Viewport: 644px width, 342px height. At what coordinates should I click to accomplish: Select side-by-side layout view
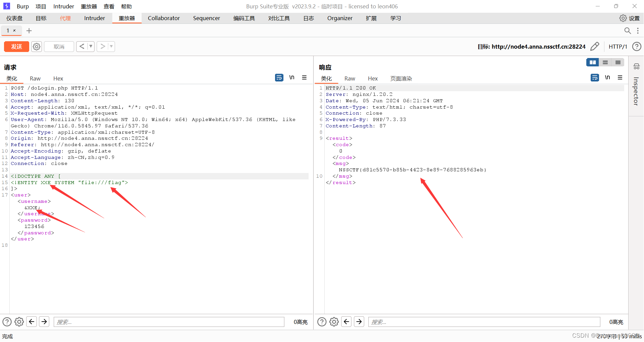pos(593,62)
